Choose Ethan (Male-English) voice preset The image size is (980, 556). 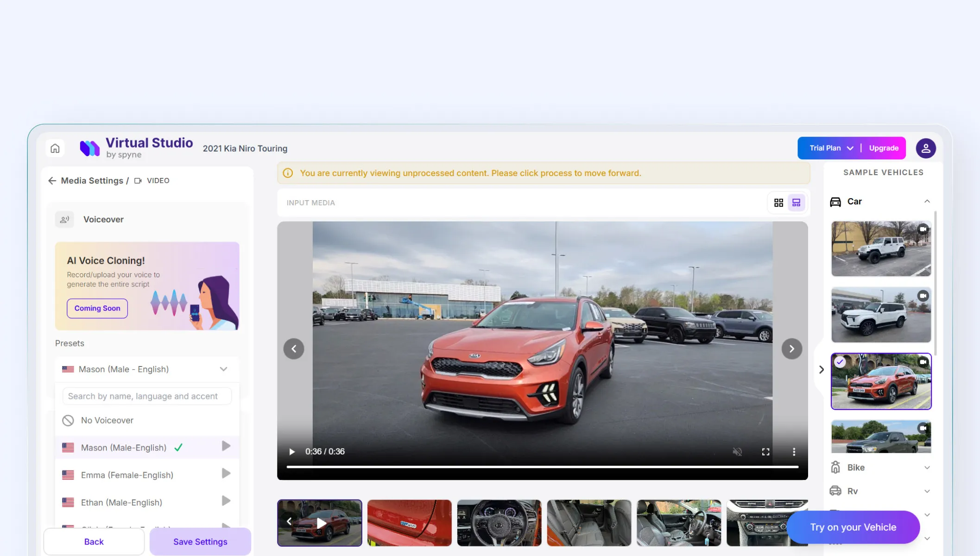(x=121, y=502)
